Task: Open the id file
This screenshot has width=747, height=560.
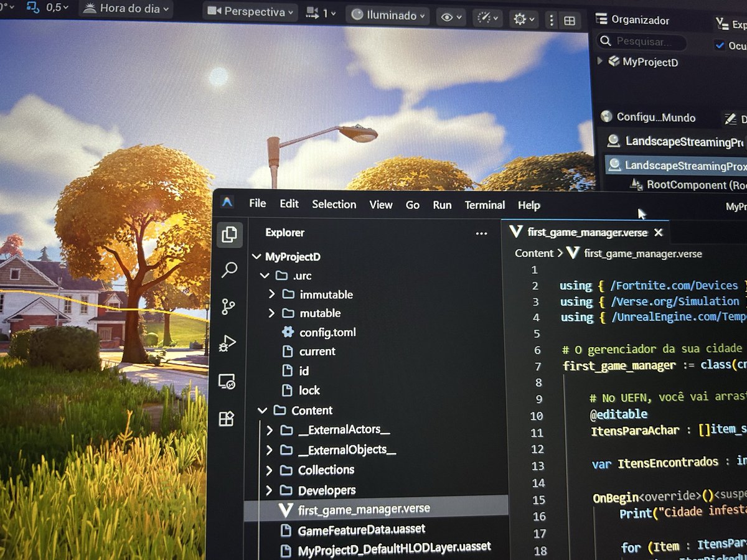Action: (x=304, y=371)
